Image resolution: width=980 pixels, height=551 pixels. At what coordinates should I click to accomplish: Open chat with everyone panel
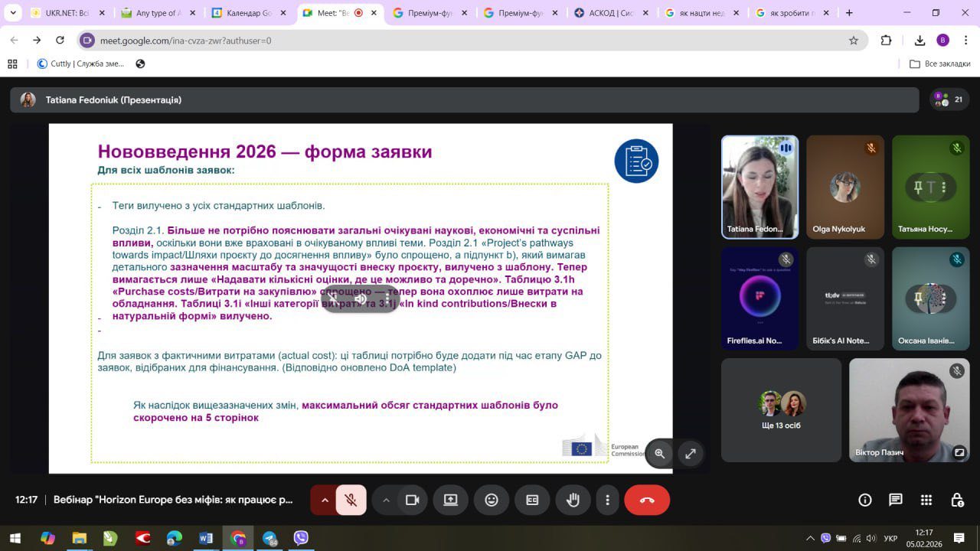(896, 500)
